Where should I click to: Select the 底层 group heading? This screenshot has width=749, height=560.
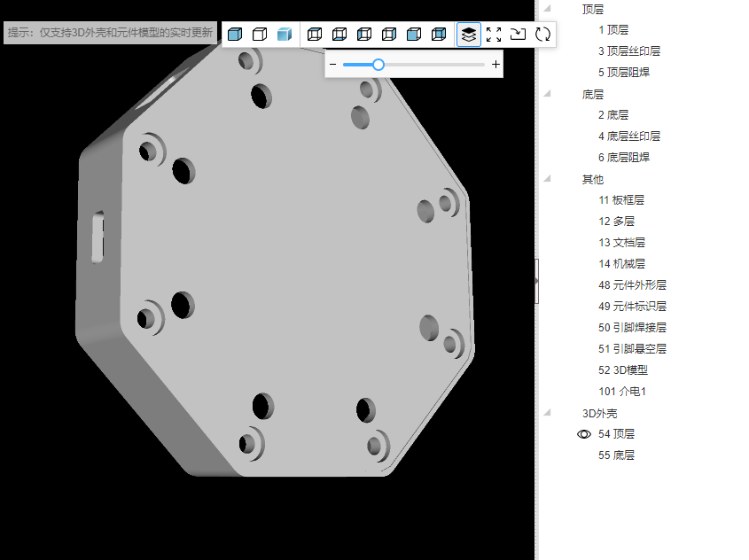click(x=593, y=95)
